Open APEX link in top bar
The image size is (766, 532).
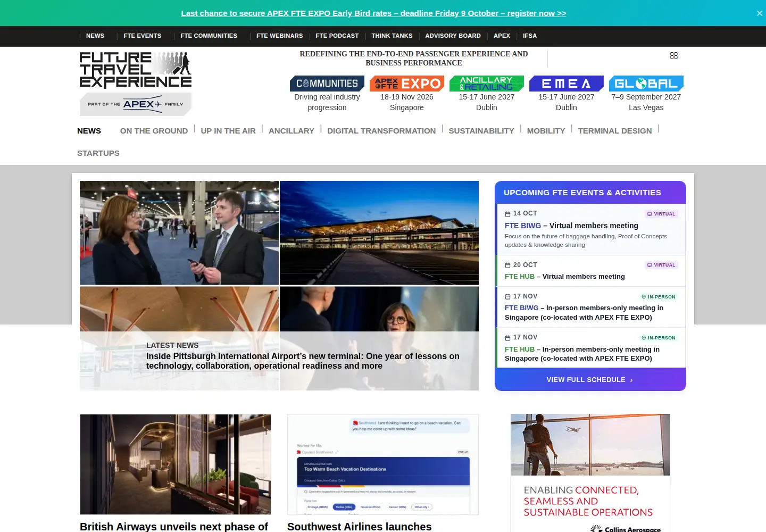point(502,36)
